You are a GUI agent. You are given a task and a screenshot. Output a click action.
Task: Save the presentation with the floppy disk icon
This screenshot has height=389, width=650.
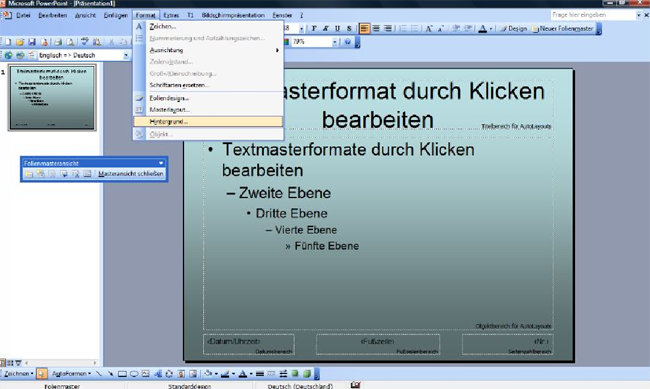coord(32,42)
